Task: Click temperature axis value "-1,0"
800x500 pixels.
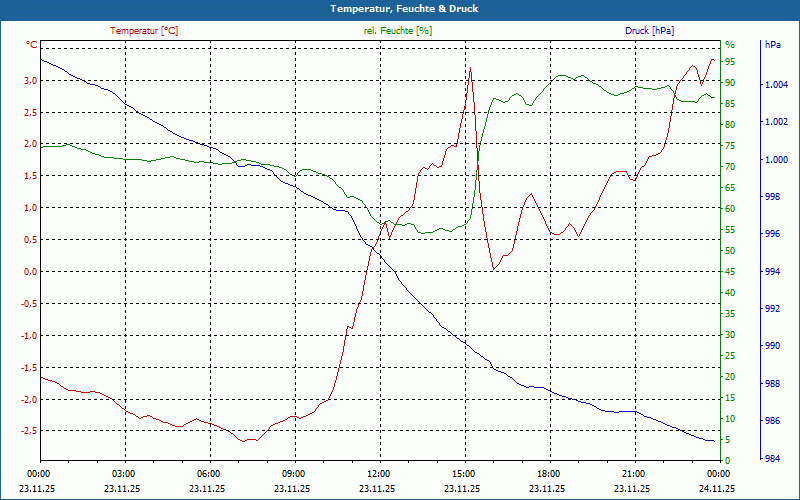Action: pos(29,335)
